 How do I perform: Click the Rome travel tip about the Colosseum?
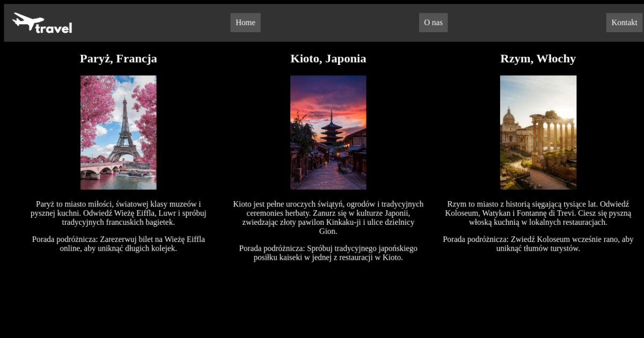(x=538, y=244)
